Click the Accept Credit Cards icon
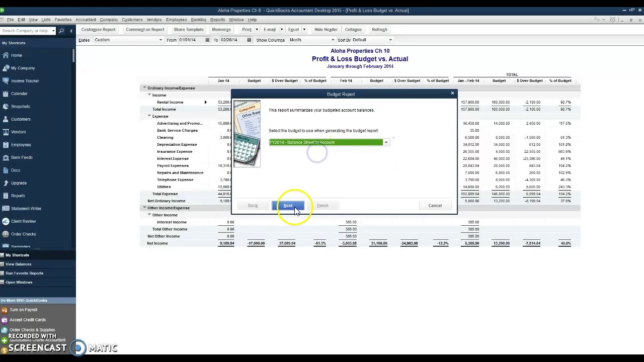The height and width of the screenshot is (362, 644). (x=5, y=320)
